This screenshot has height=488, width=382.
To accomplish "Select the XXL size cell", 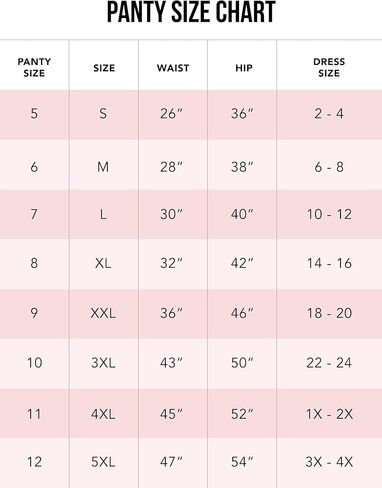I will pyautogui.click(x=103, y=313).
